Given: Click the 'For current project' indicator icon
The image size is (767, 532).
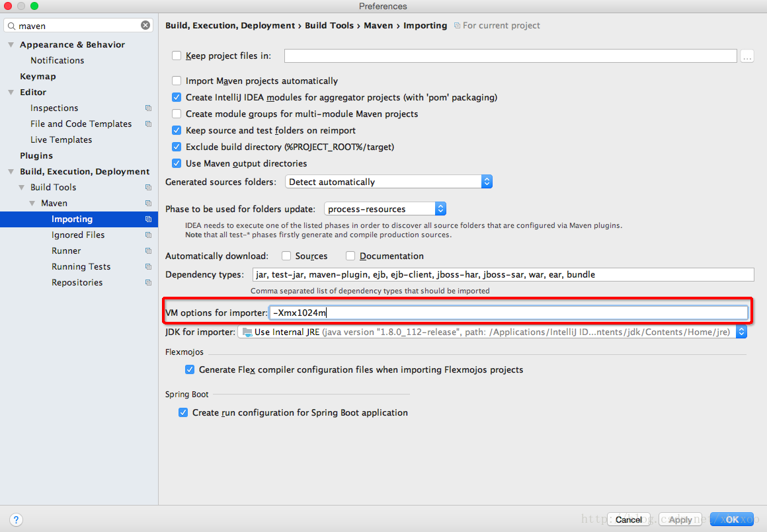Looking at the screenshot, I should tap(456, 25).
